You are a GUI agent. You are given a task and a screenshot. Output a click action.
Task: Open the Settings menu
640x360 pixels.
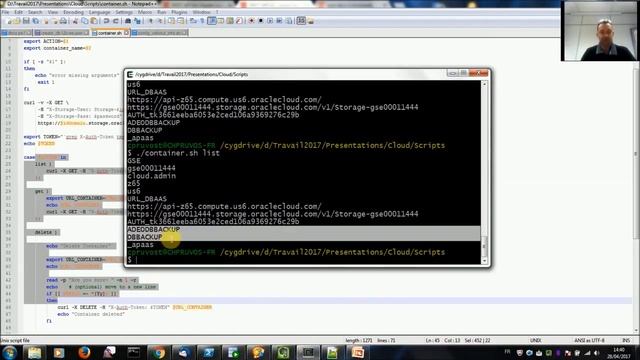pos(124,12)
